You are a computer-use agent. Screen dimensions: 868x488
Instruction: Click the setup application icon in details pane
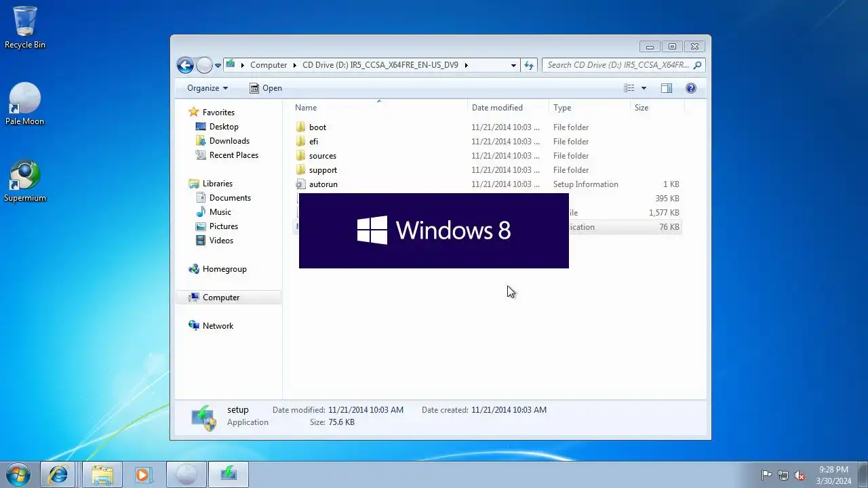point(203,418)
